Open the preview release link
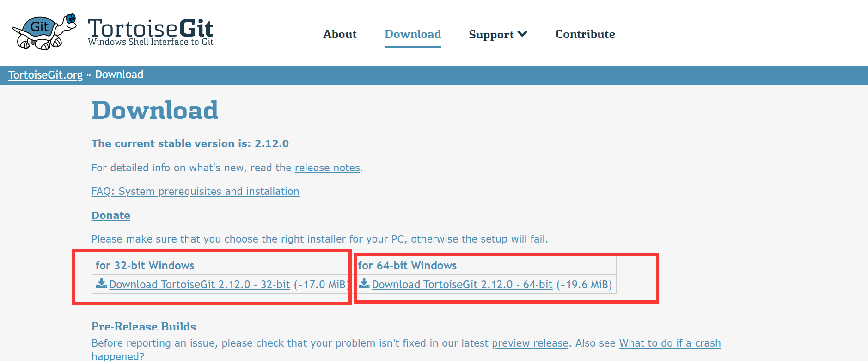The image size is (868, 361). tap(530, 343)
